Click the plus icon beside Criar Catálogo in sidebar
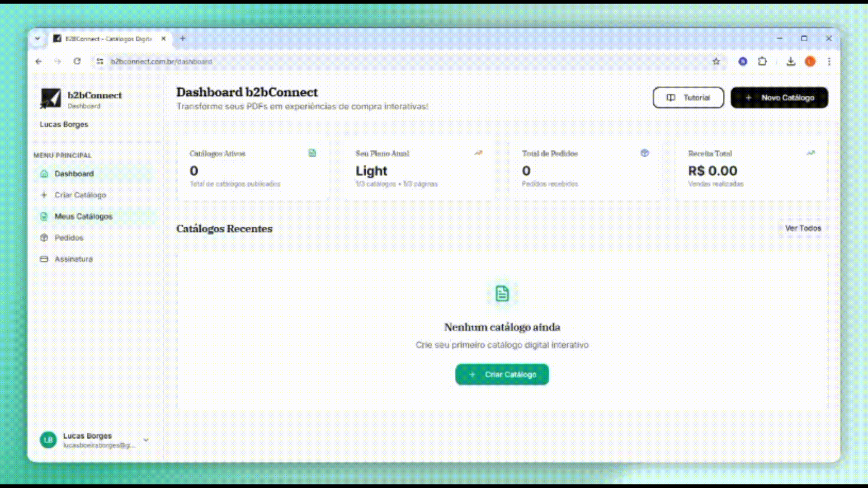The height and width of the screenshot is (488, 868). [44, 195]
